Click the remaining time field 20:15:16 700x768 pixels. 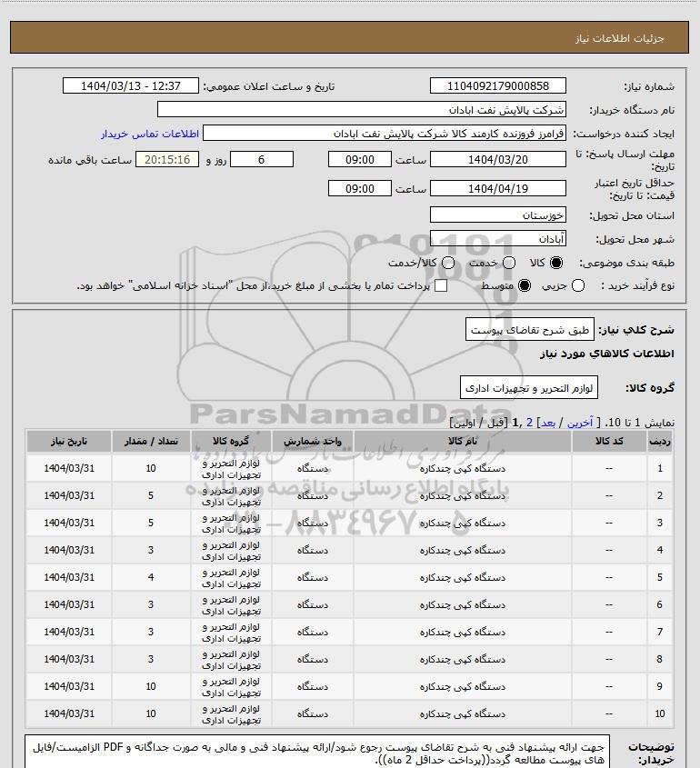(167, 159)
